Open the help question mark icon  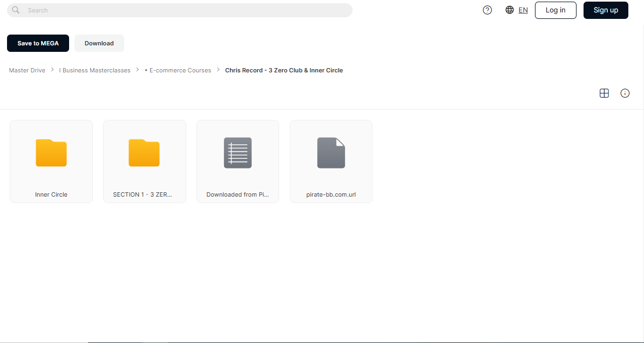pos(487,10)
